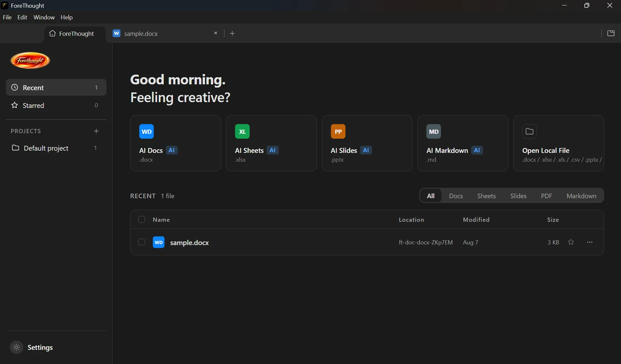Click the folder icon beside Default project
621x364 pixels.
[x=16, y=148]
